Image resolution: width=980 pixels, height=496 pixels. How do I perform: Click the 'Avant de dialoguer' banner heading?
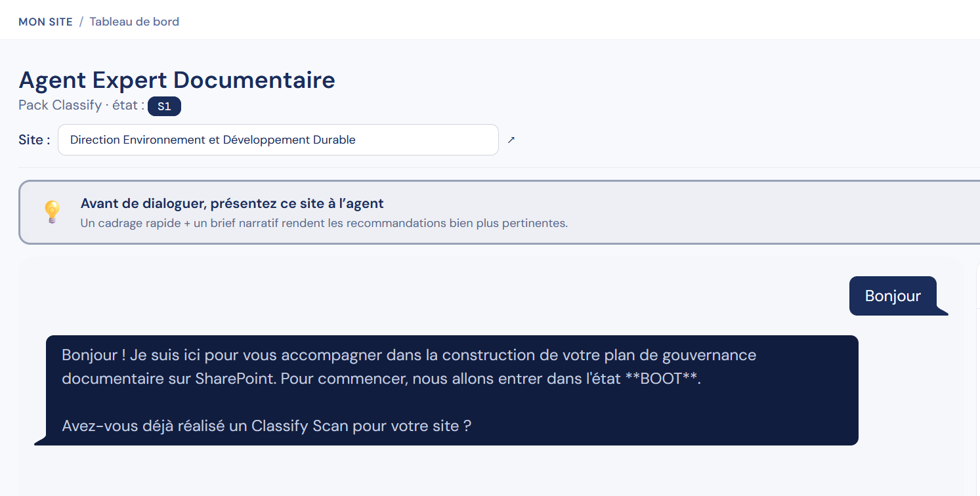point(232,203)
